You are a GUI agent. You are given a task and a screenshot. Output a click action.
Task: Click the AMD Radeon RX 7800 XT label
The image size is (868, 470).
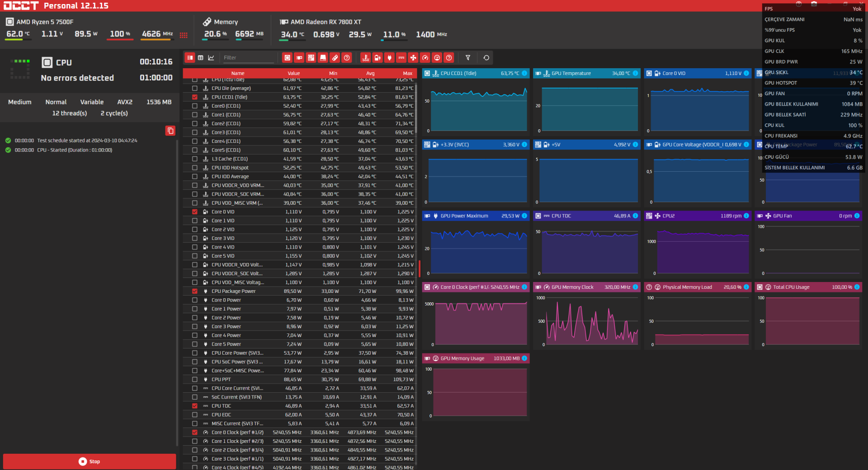click(326, 22)
